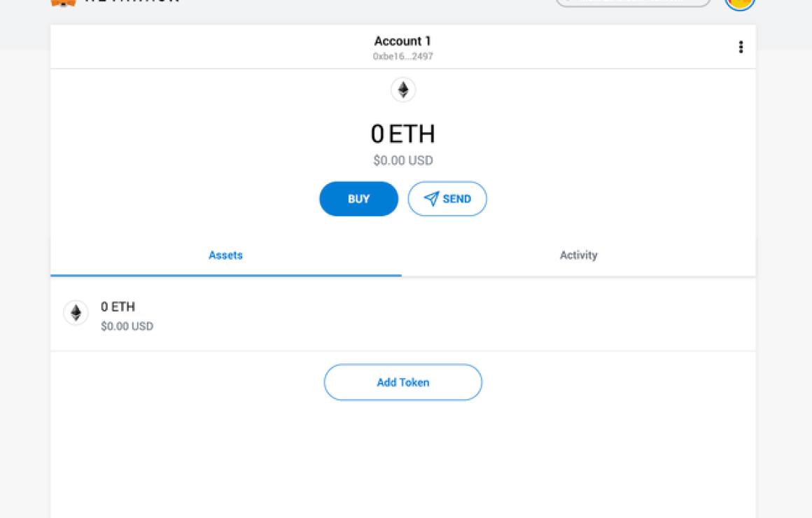Switch to the Activity tab

(x=578, y=255)
